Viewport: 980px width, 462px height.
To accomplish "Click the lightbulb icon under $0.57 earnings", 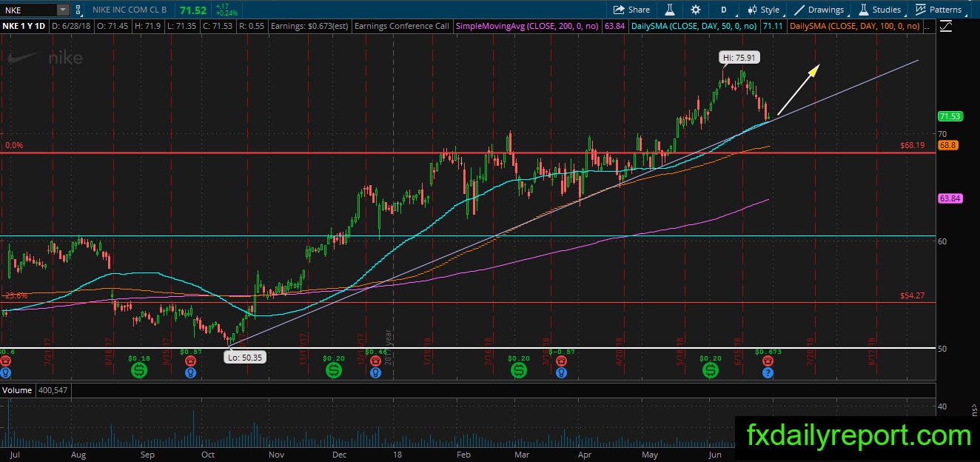I will pyautogui.click(x=191, y=373).
